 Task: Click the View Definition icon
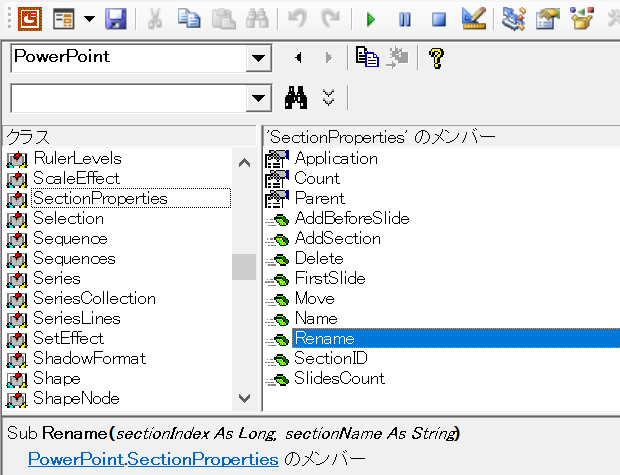coord(397,57)
